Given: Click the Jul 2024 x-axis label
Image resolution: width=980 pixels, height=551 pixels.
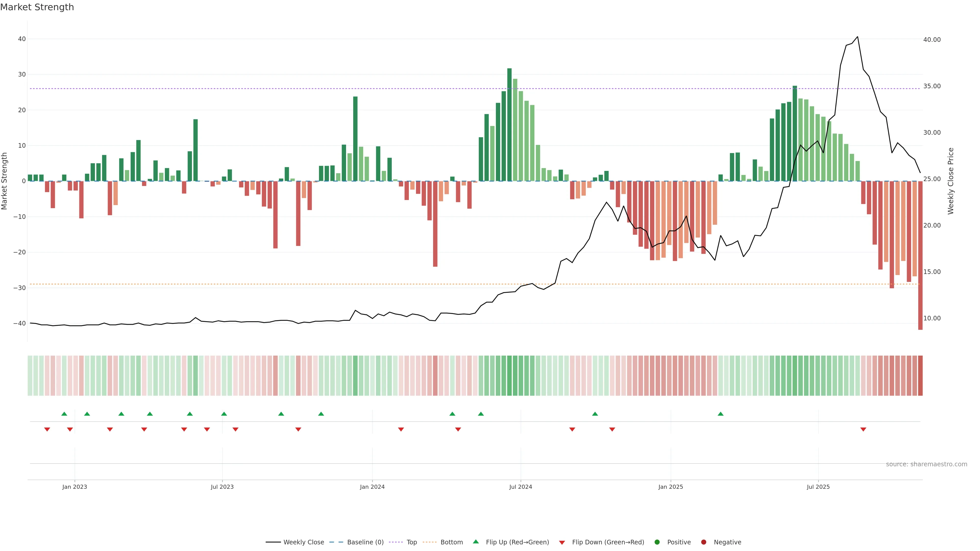Looking at the screenshot, I should [x=520, y=487].
